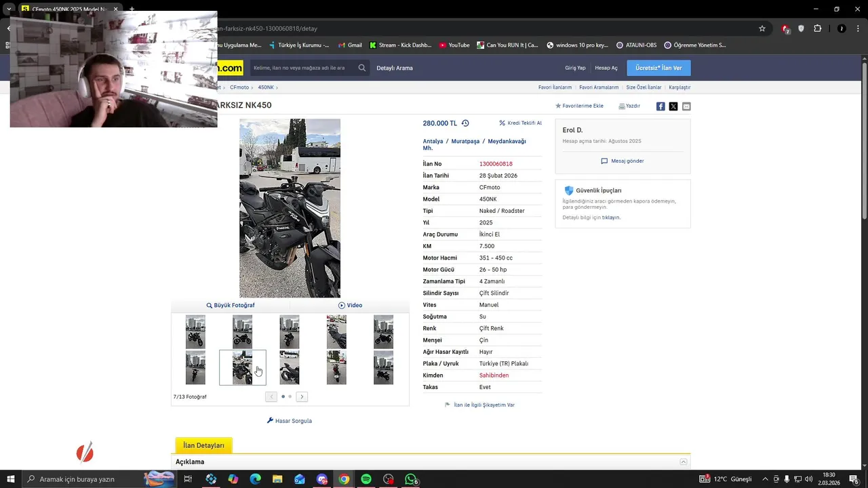Click seller name Erol D.
Image resolution: width=868 pixels, height=488 pixels.
(x=572, y=130)
